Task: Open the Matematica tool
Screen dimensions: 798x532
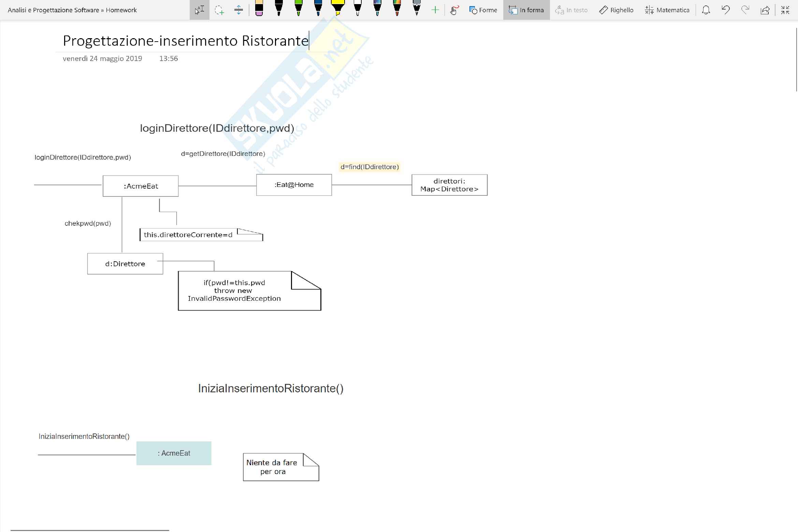Action: coord(667,10)
